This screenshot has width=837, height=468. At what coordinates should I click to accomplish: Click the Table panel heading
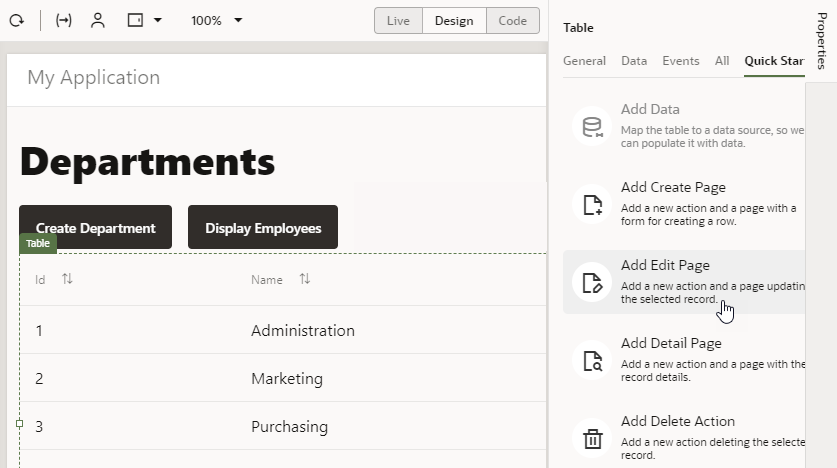[578, 28]
